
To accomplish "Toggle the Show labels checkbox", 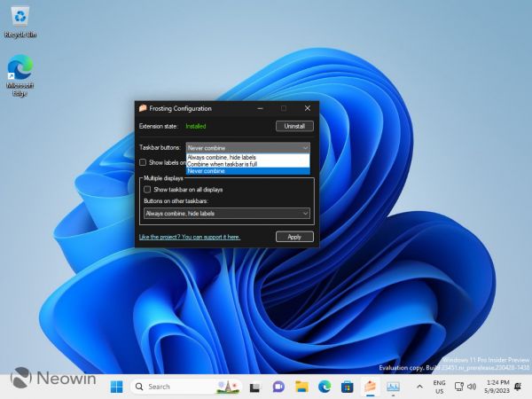I will [x=144, y=162].
